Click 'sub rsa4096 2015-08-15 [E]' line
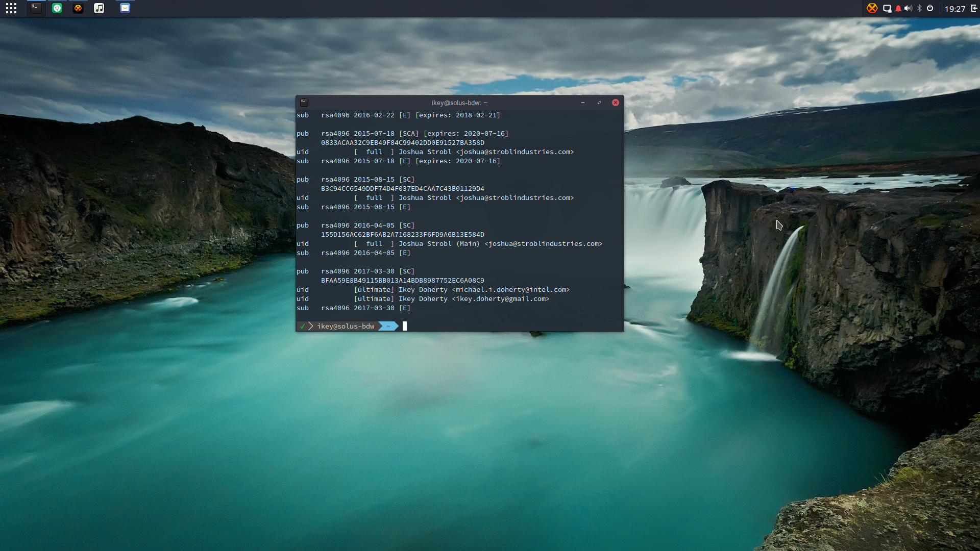 click(x=353, y=207)
